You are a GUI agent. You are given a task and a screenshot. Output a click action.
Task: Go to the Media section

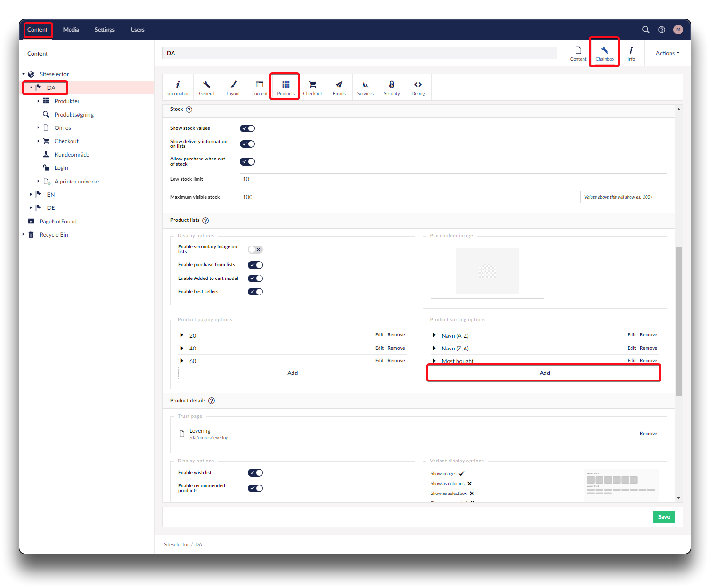71,30
